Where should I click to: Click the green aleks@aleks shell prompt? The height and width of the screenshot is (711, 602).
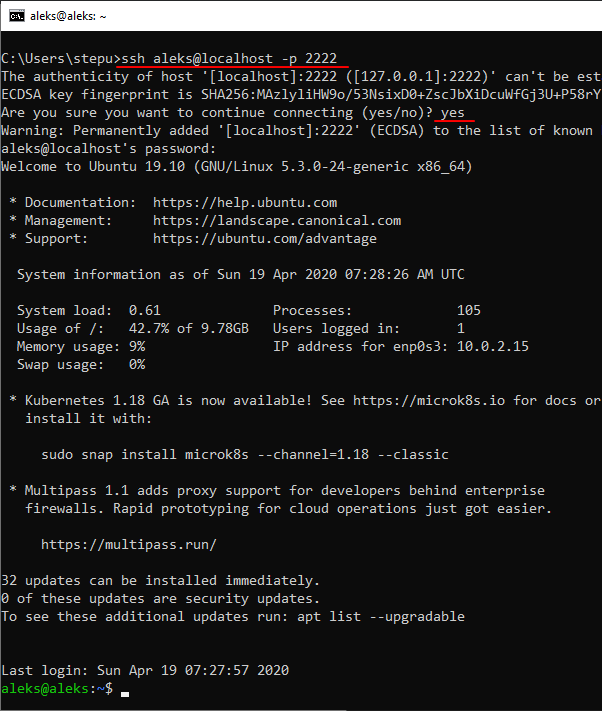48,689
